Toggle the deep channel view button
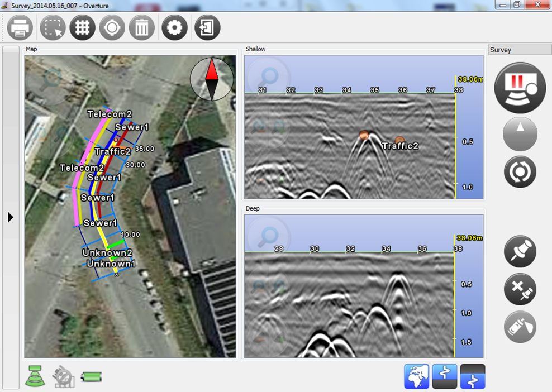The image size is (552, 392). click(473, 376)
